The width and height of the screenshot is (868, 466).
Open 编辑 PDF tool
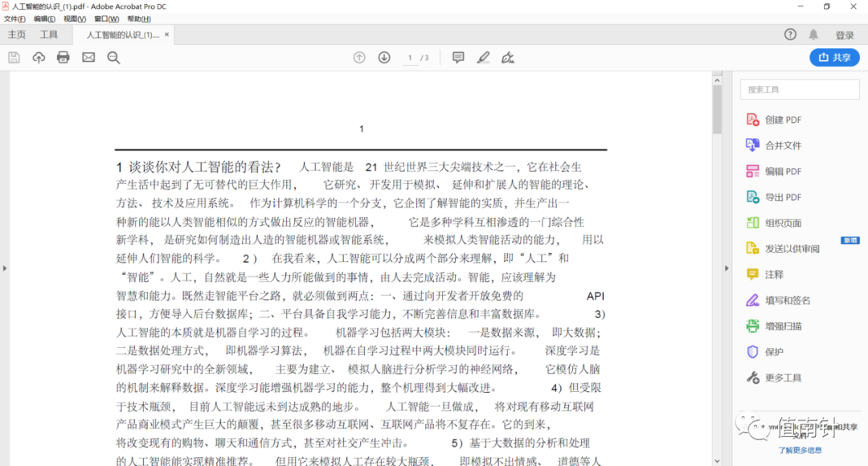point(774,171)
